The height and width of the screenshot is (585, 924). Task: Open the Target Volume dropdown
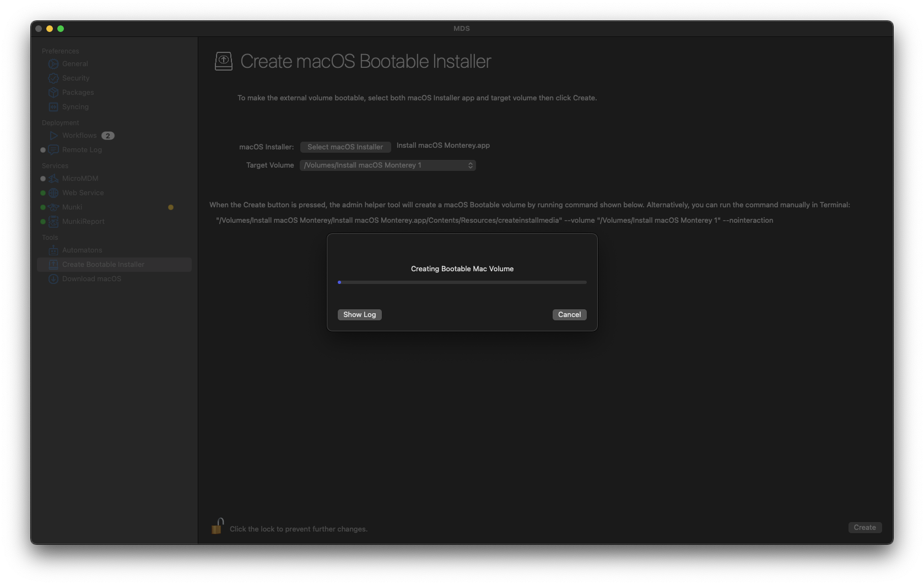(x=388, y=165)
